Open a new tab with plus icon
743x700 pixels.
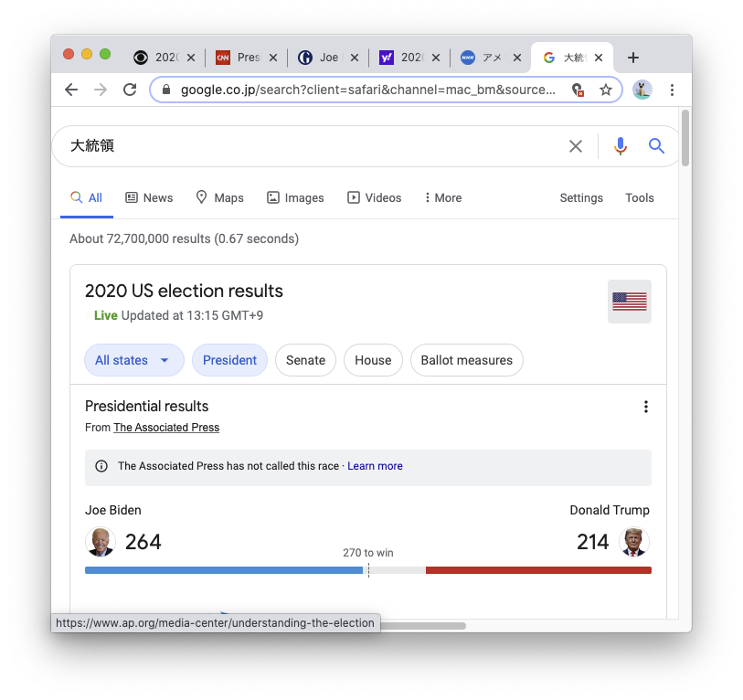(x=633, y=58)
